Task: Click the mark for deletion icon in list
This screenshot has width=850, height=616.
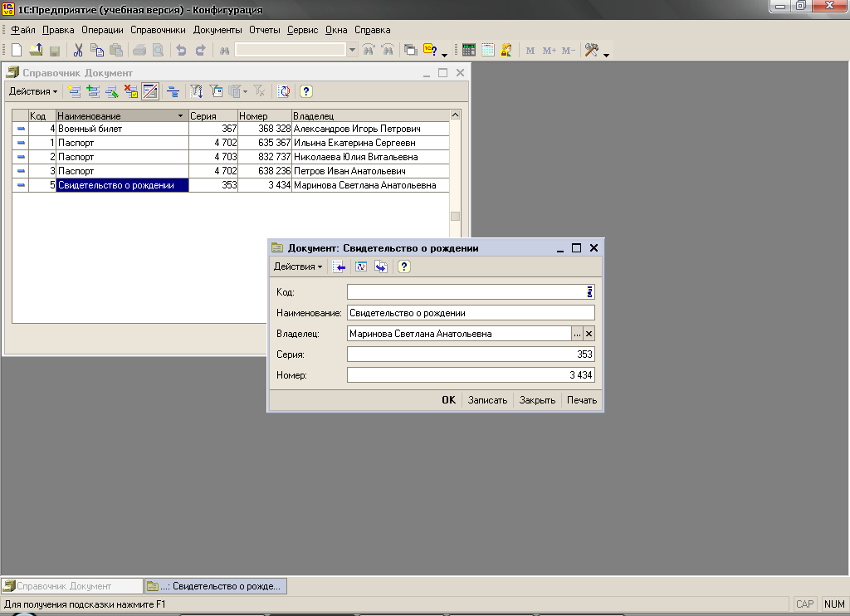Action: (x=131, y=91)
